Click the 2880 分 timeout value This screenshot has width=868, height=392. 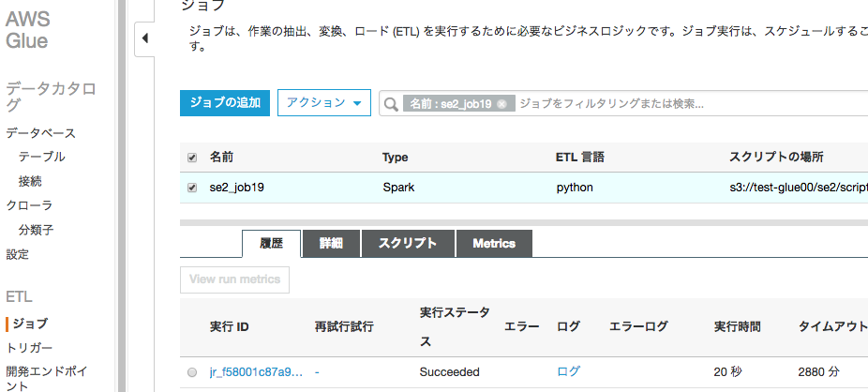(818, 372)
